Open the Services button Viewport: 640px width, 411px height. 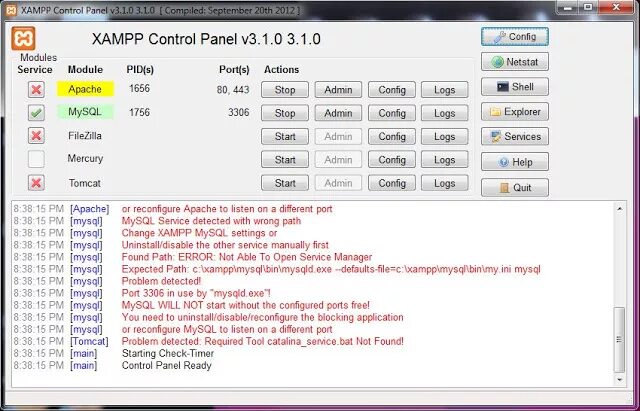[515, 136]
